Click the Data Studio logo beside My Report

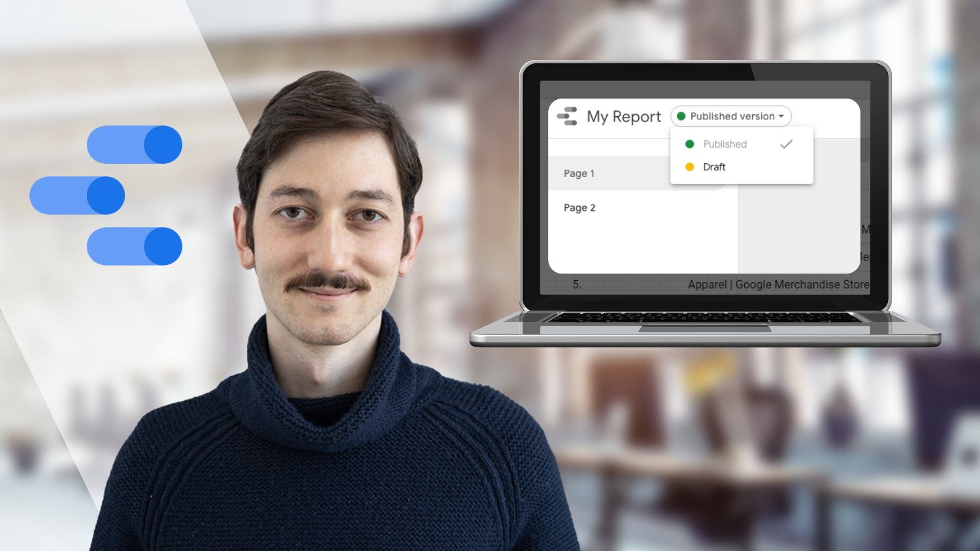pos(567,116)
